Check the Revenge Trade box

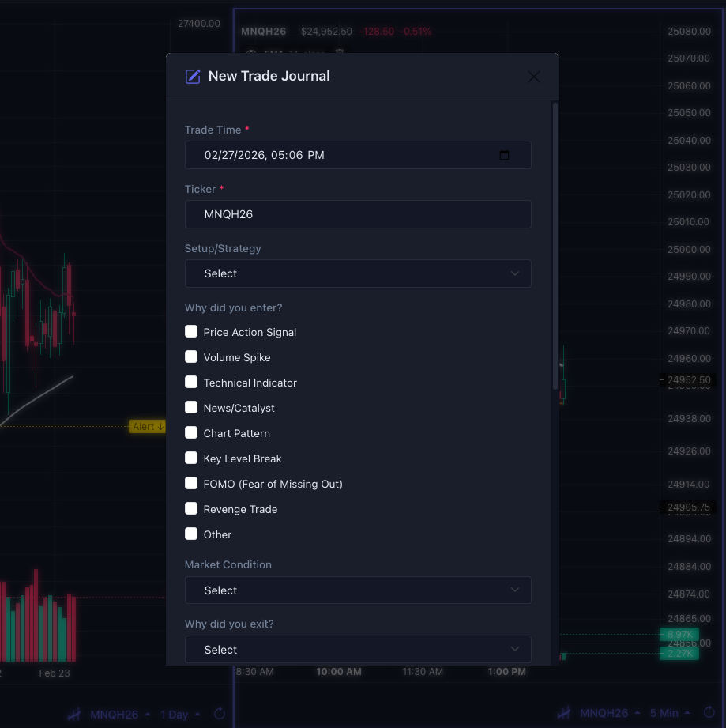coord(191,508)
